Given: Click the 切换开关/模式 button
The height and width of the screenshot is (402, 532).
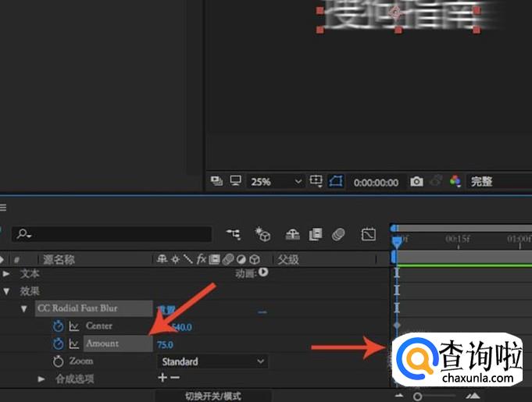Looking at the screenshot, I should click(x=215, y=396).
